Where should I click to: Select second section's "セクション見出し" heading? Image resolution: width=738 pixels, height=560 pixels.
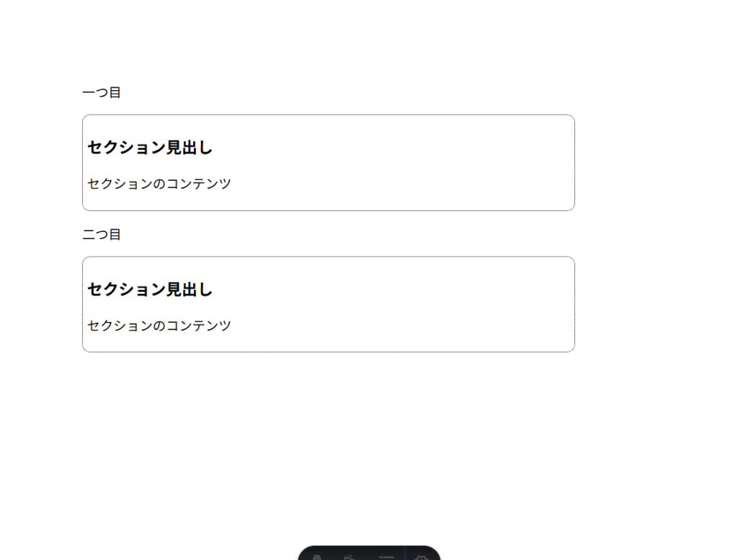pos(150,290)
